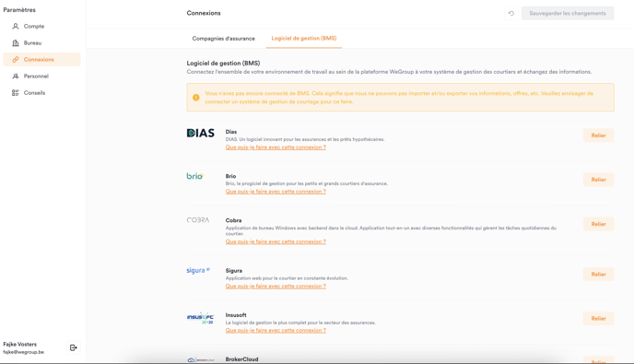Click the Compte person icon

[x=16, y=27]
